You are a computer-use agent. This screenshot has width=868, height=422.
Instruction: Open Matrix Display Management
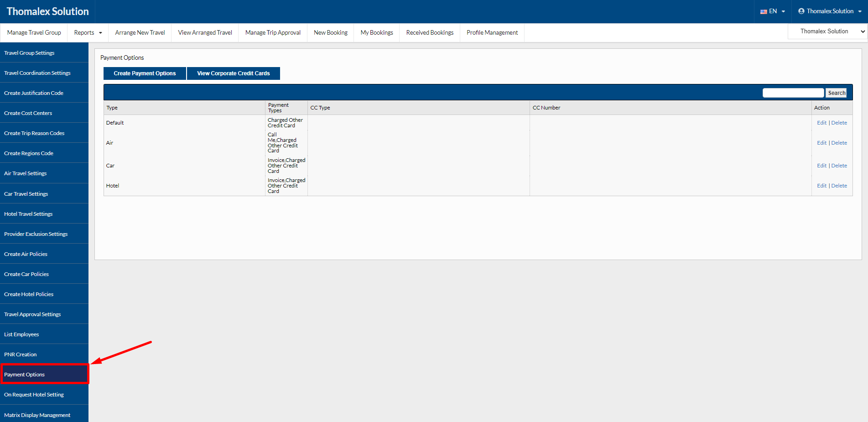pos(44,414)
